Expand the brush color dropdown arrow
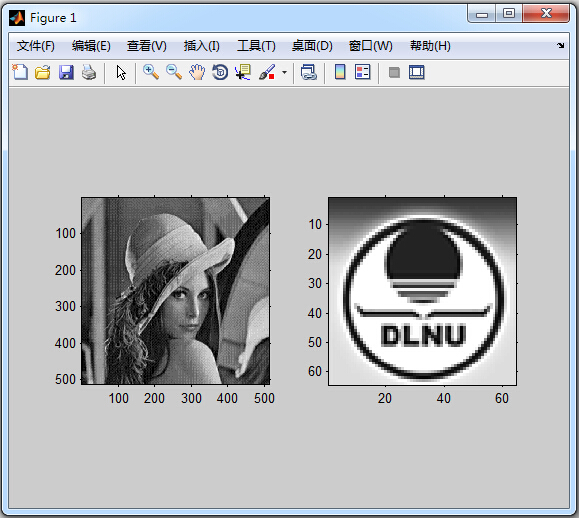The height and width of the screenshot is (518, 579). tap(284, 72)
